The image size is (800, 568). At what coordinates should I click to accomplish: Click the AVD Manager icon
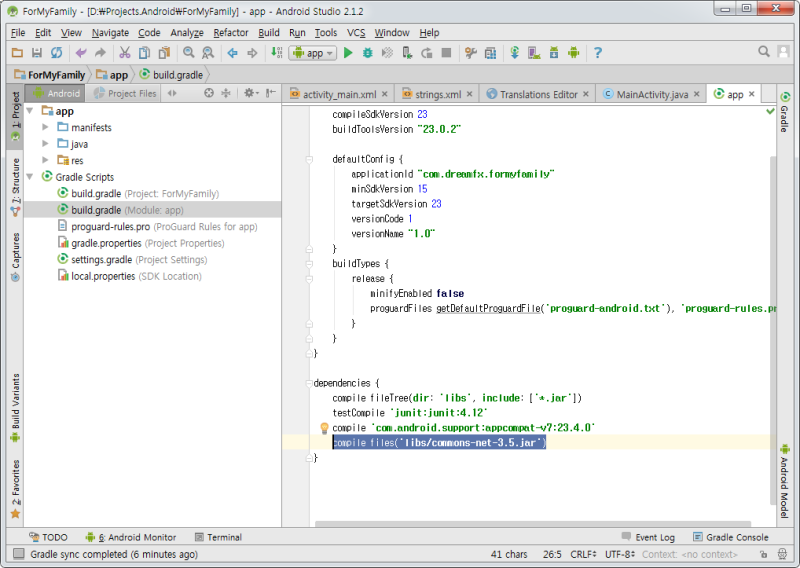tap(534, 53)
